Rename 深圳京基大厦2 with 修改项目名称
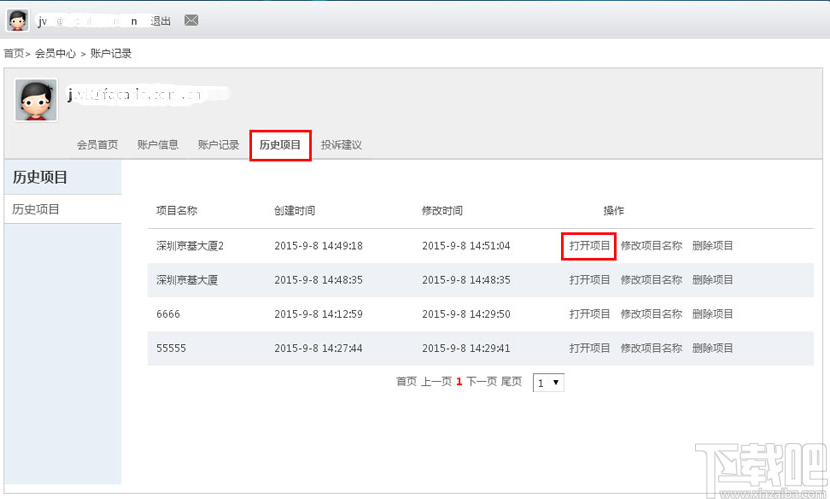Screen dimensions: 830x499 point(652,246)
